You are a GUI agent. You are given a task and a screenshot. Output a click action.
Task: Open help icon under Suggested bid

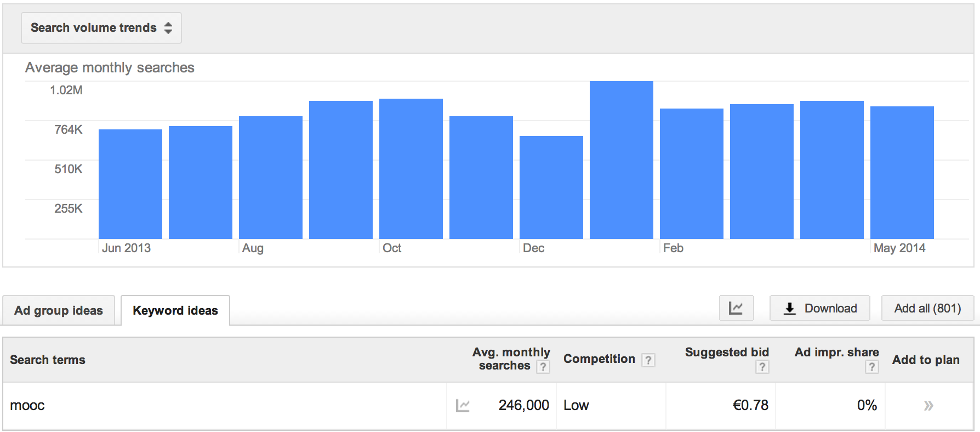(762, 367)
